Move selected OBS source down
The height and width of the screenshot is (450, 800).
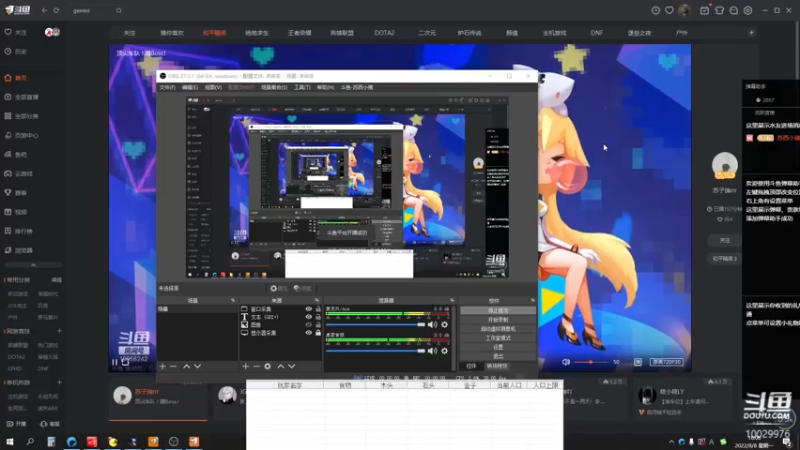pos(292,366)
